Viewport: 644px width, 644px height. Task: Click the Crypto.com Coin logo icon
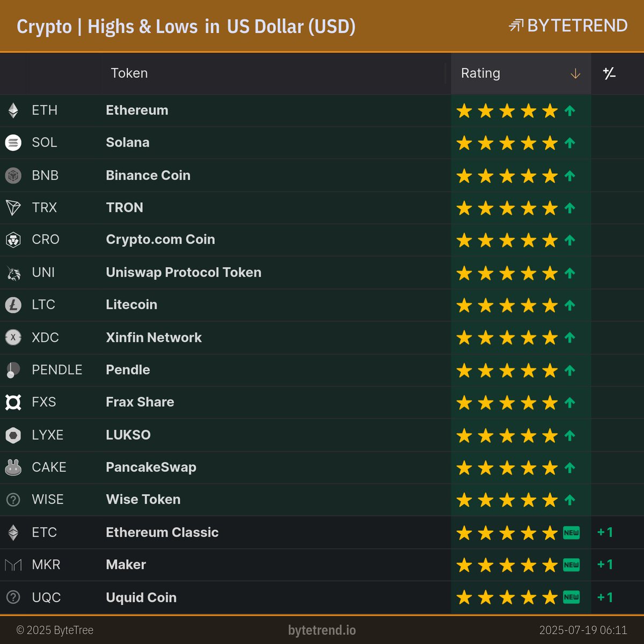pos(13,240)
